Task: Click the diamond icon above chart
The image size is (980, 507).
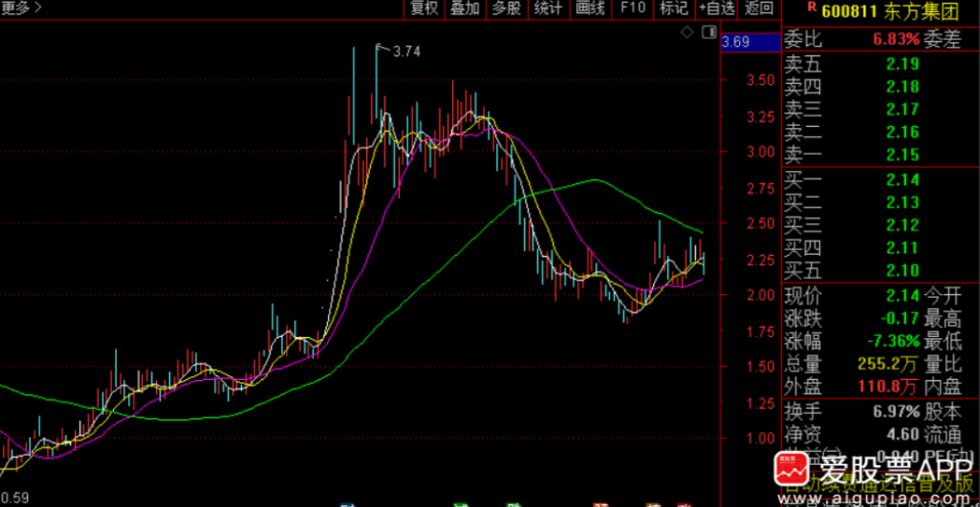Action: tap(687, 32)
